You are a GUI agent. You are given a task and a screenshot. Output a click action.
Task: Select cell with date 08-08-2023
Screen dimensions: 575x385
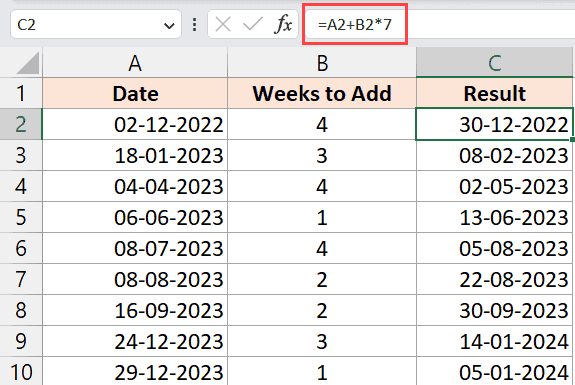[x=135, y=279]
